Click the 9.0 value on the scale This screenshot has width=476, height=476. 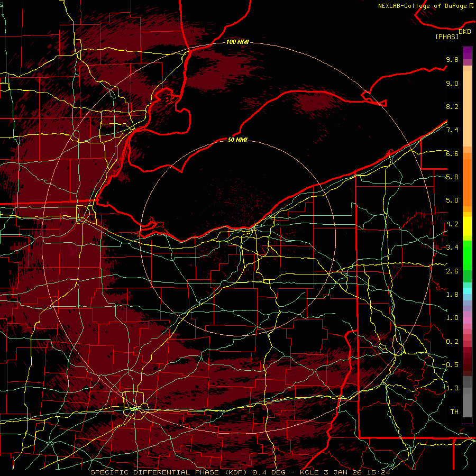click(452, 83)
